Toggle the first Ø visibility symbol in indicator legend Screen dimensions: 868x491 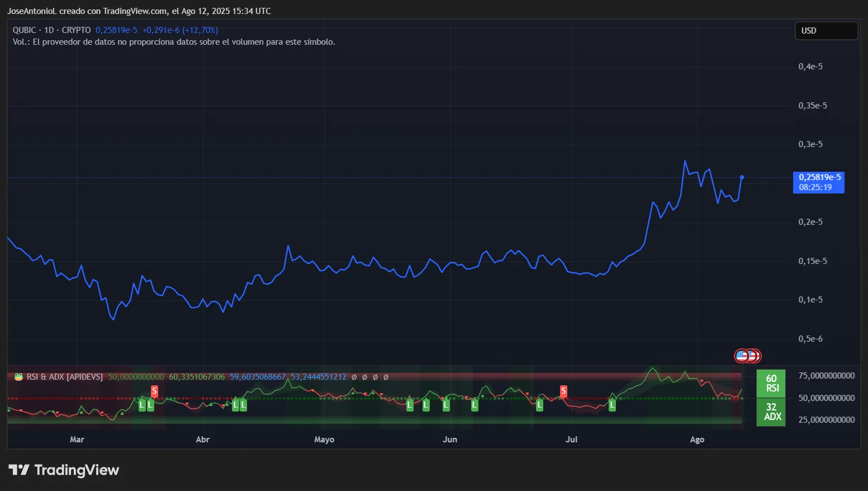353,377
